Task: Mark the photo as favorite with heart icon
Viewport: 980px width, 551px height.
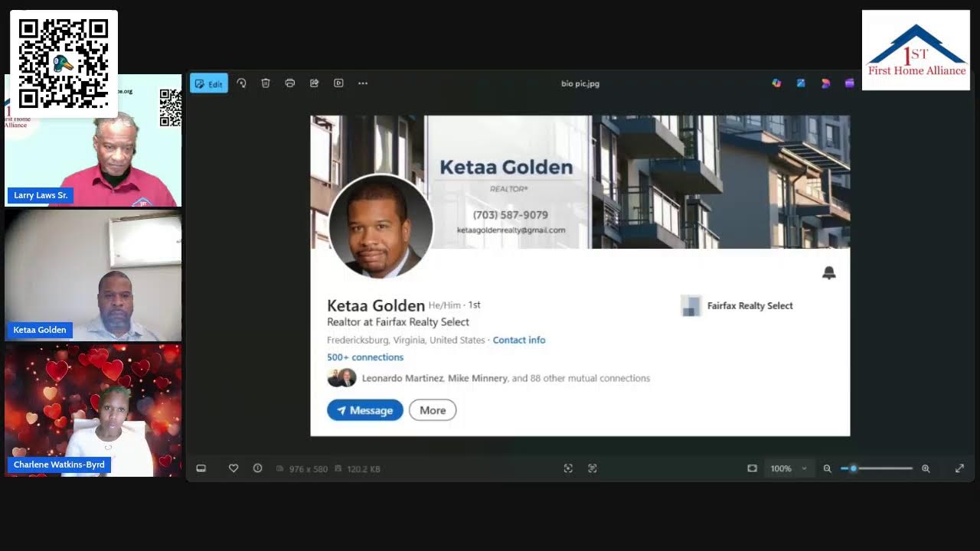Action: coord(234,468)
